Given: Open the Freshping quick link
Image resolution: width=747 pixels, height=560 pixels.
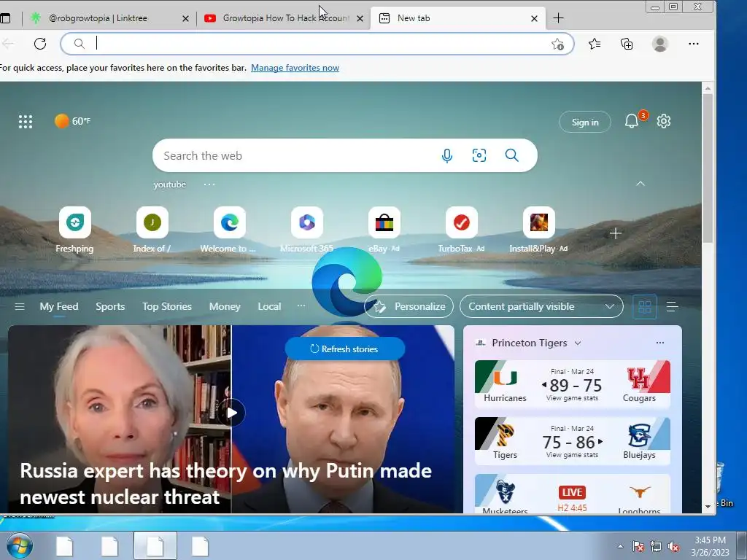Looking at the screenshot, I should coord(75,230).
